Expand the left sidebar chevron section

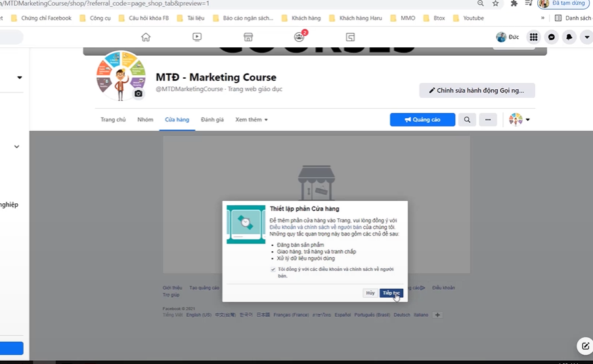pos(16,146)
